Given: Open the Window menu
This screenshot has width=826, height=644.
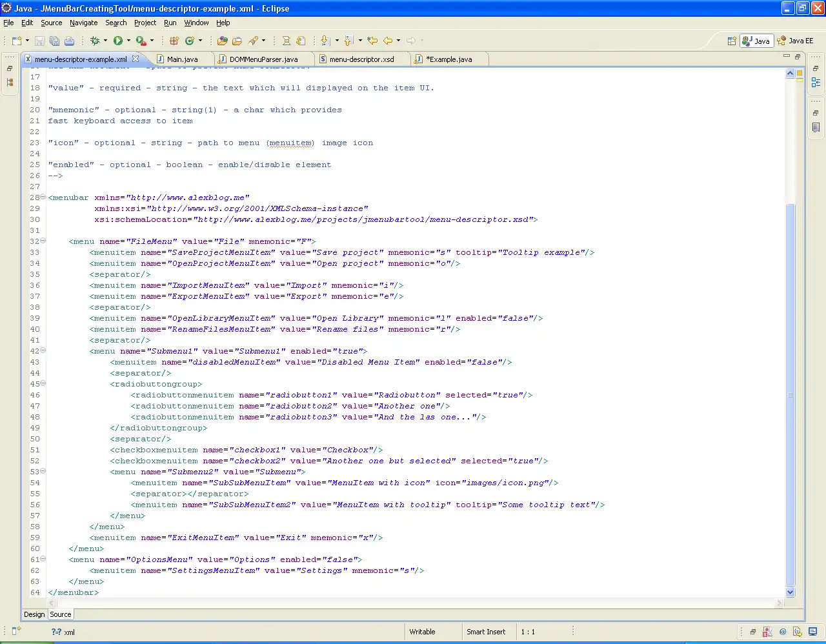Looking at the screenshot, I should point(196,23).
